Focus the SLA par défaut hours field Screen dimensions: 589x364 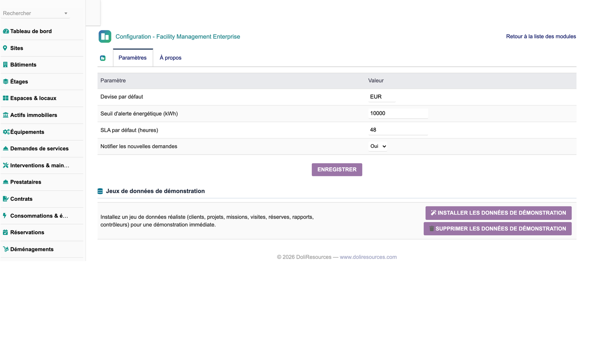[x=398, y=130]
